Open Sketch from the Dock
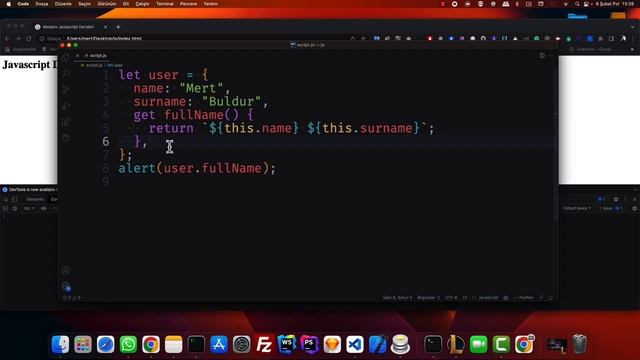 pos(332,344)
